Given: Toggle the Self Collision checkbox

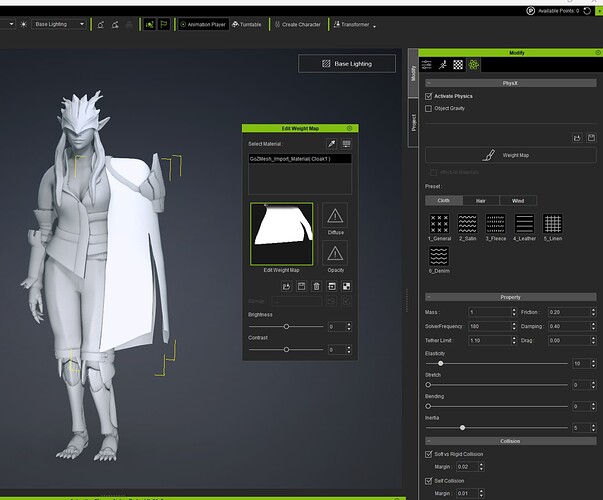Looking at the screenshot, I should [428, 481].
